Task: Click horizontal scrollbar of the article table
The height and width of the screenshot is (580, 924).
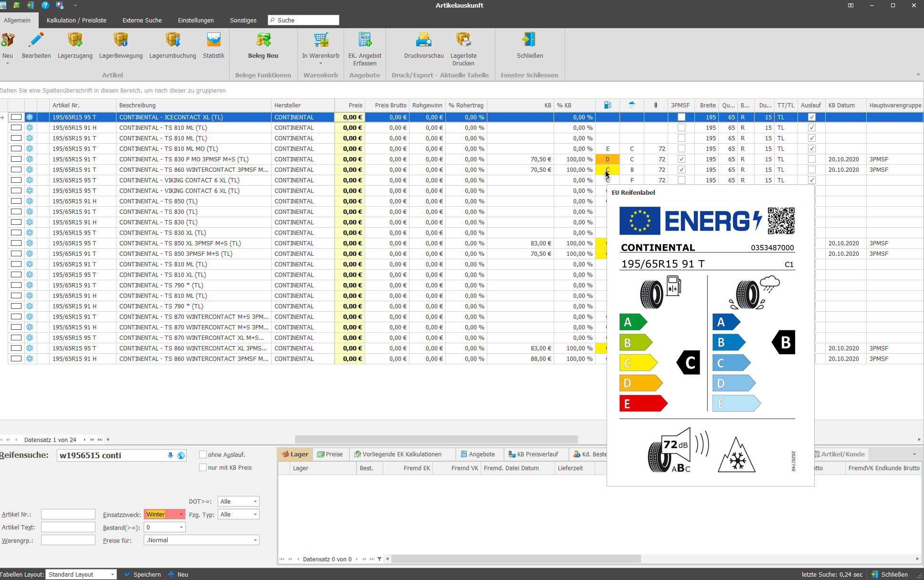Action: point(436,439)
